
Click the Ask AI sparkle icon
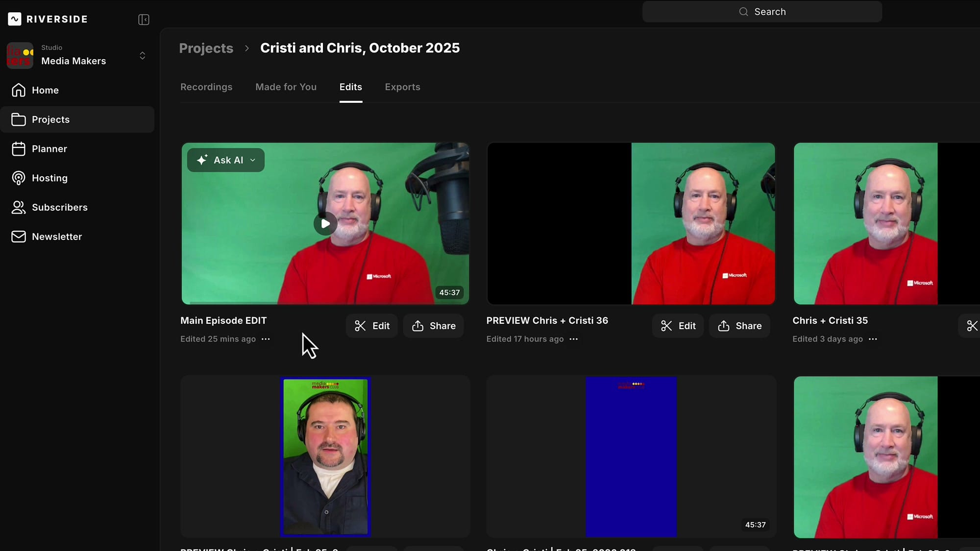(x=202, y=160)
